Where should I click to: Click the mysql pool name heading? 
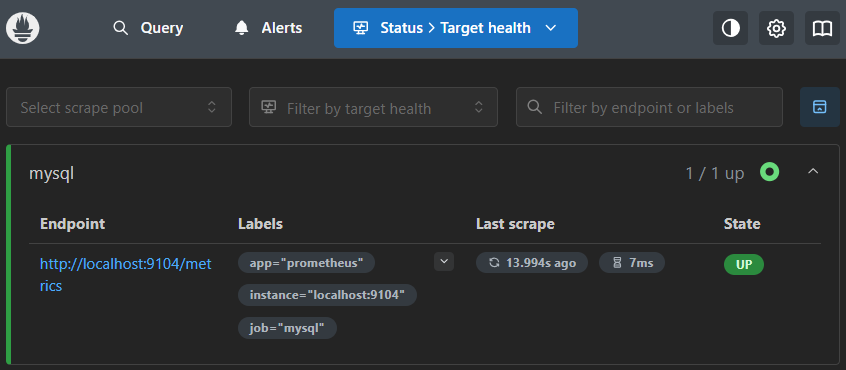(x=51, y=173)
